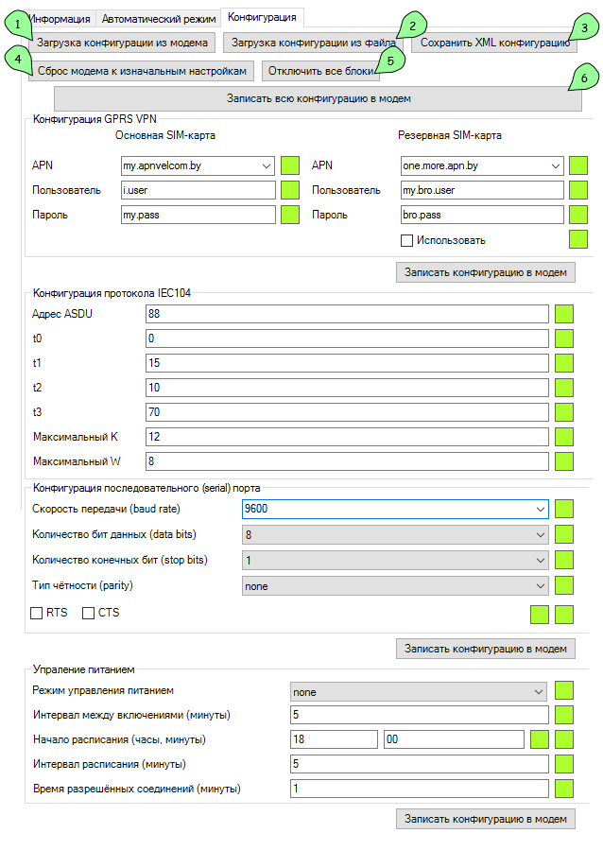603x868 pixels.
Task: Click main SIM Пользователь field i.user
Action: pos(198,190)
